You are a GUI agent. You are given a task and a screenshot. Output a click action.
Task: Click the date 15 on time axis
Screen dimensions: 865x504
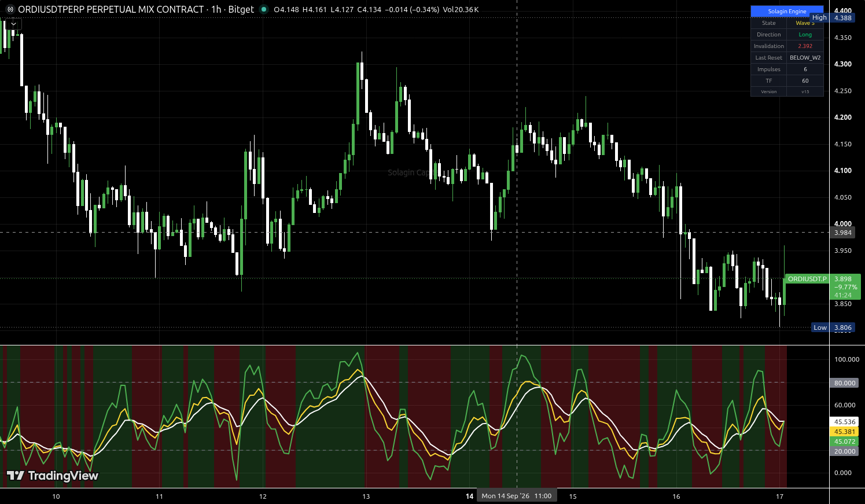pyautogui.click(x=573, y=496)
